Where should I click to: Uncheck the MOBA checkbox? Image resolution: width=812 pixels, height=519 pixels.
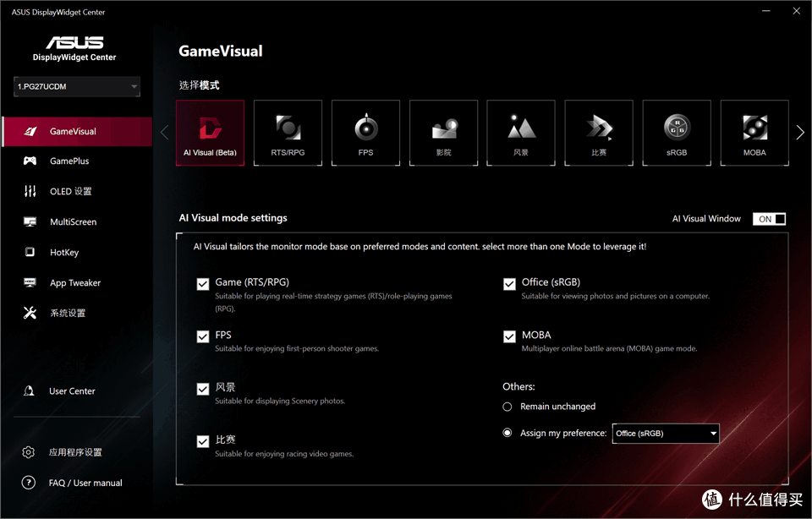509,337
